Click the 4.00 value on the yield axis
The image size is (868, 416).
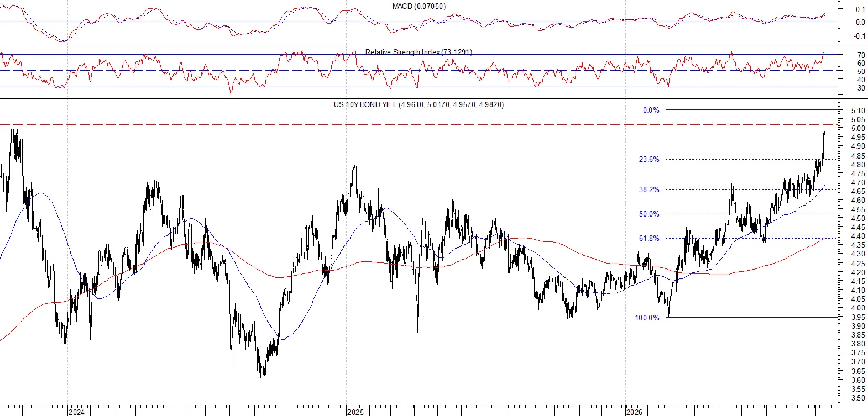click(x=858, y=308)
